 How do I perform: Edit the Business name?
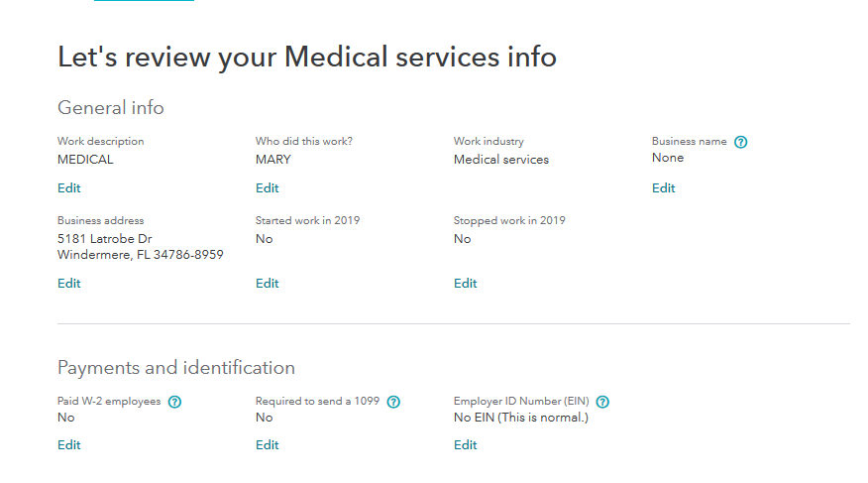click(664, 188)
